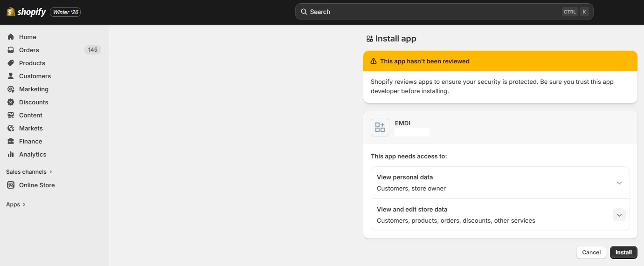Open the Content menu item
Viewport: 644px width, 266px height.
(30, 115)
